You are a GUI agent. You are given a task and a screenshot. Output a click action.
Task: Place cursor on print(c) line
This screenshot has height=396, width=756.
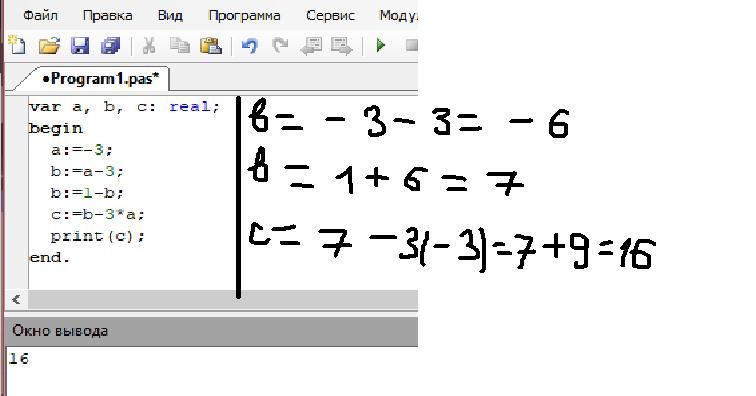[x=97, y=236]
